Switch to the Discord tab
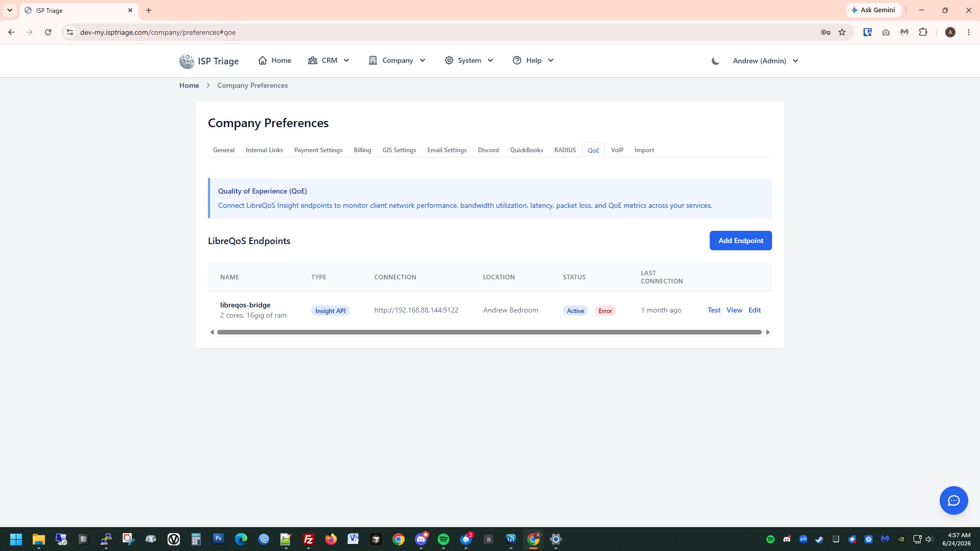Image resolution: width=980 pixels, height=551 pixels. click(488, 150)
